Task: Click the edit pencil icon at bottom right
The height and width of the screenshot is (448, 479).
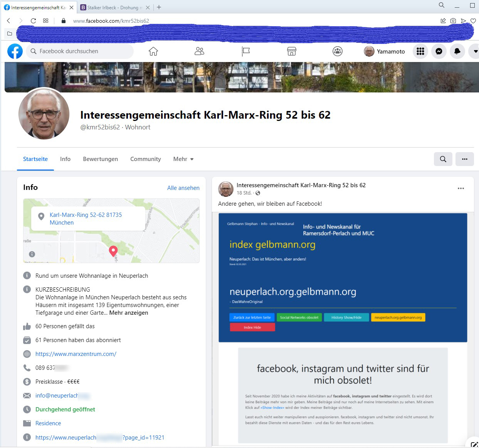Action: [474, 444]
